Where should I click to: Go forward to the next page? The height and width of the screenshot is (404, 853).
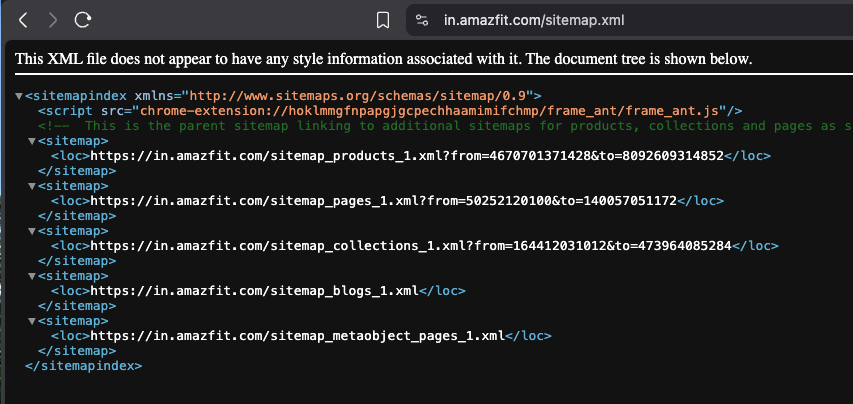pyautogui.click(x=53, y=21)
